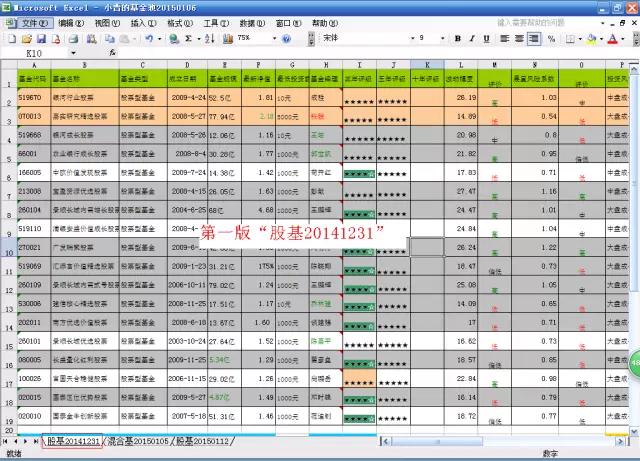Open the Borders dropdown arrow
Screen dimensions: 640x461
[580, 39]
